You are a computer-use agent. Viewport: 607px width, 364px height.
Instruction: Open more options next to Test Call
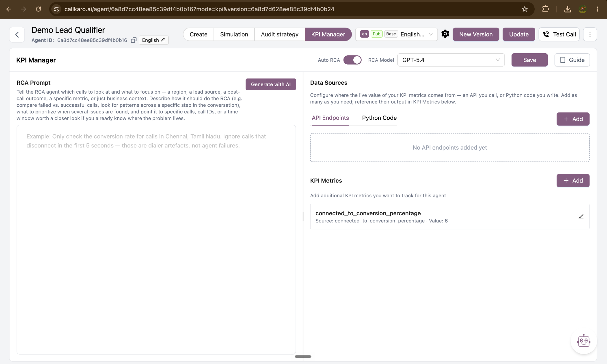590,34
